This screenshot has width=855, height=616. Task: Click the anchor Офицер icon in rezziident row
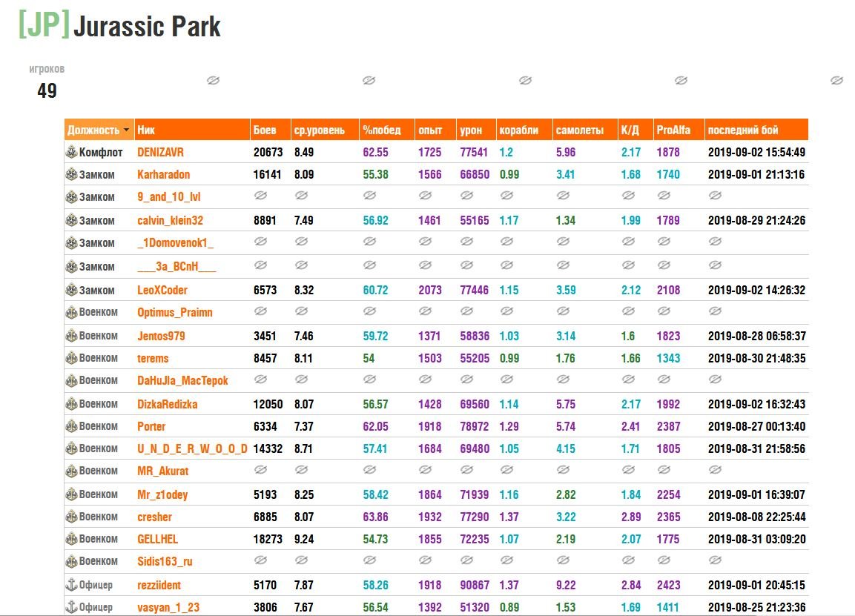click(x=71, y=585)
